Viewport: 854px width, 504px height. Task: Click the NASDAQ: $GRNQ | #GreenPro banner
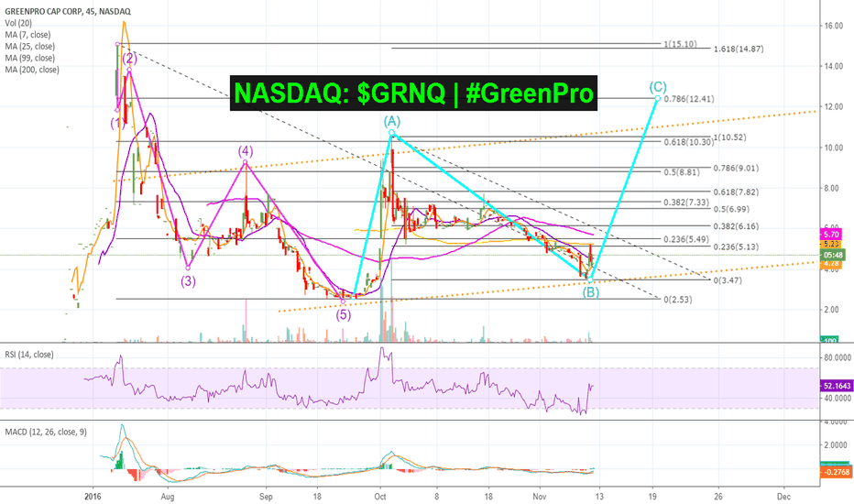coord(413,93)
